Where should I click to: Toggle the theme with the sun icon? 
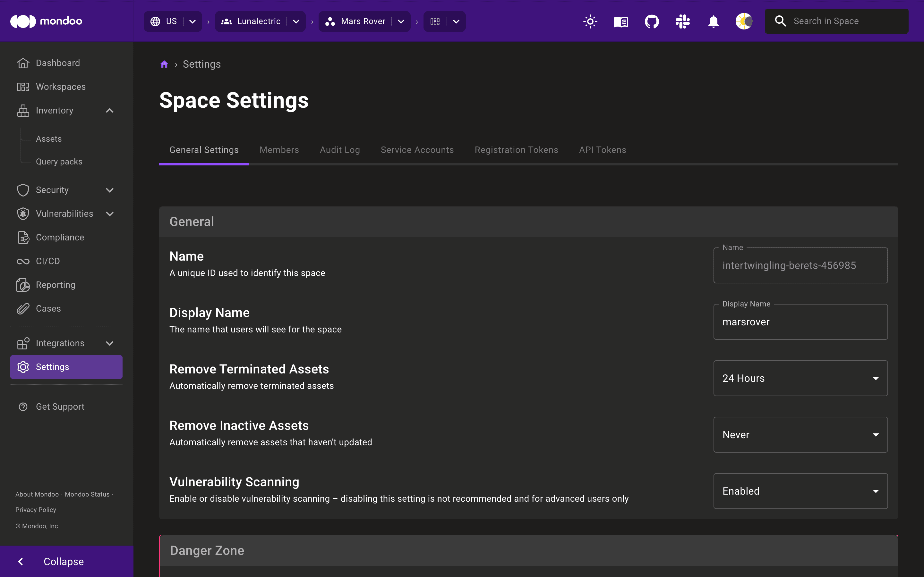pyautogui.click(x=590, y=21)
